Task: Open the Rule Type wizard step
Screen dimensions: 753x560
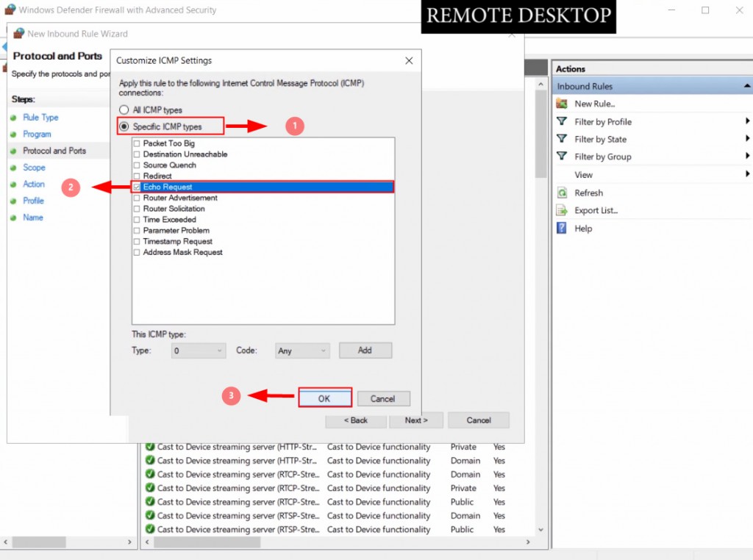Action: pyautogui.click(x=40, y=118)
